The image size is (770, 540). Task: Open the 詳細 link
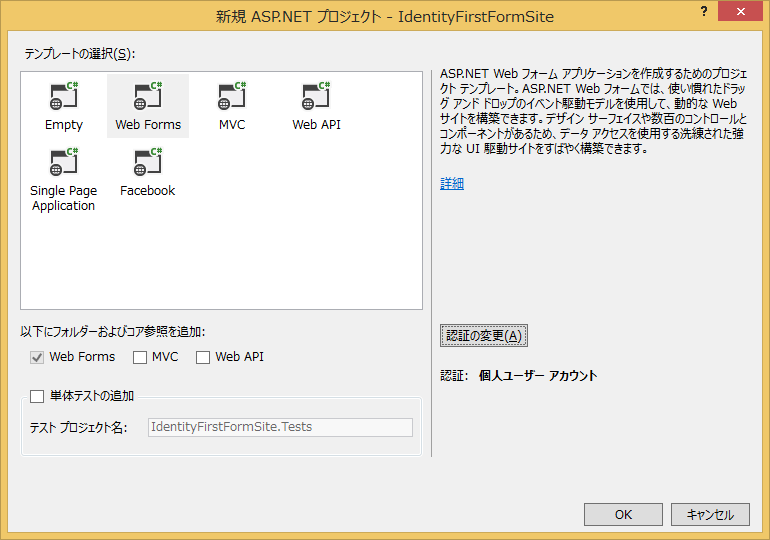tap(452, 184)
